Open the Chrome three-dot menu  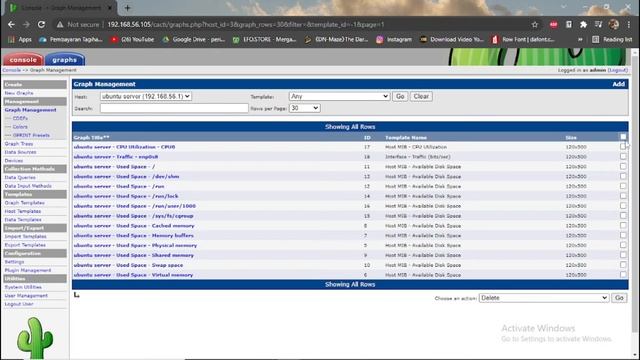click(629, 24)
